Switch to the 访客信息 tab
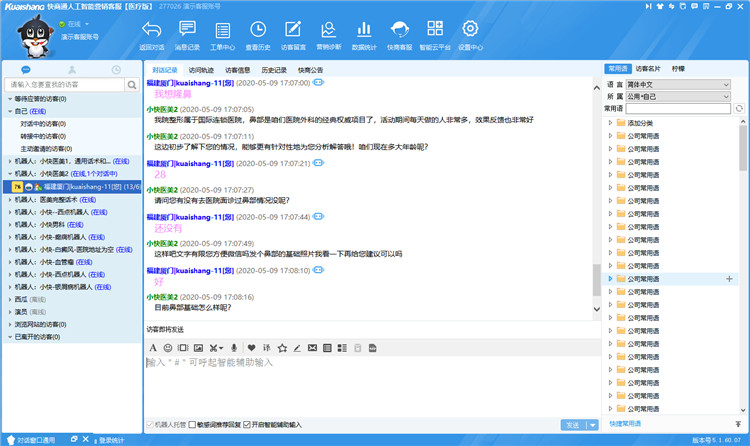Viewport: 750px width, 446px height. click(x=238, y=70)
